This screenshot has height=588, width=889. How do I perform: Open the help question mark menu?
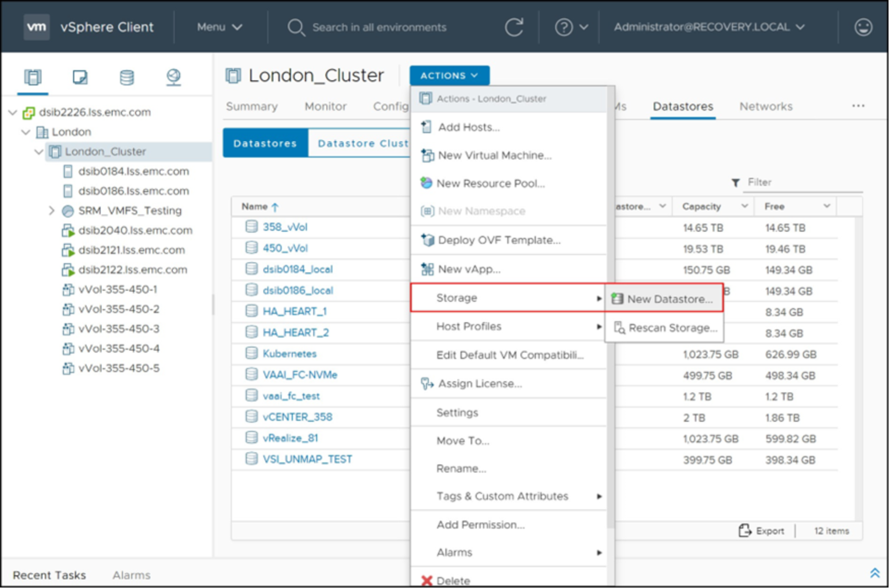pyautogui.click(x=571, y=27)
